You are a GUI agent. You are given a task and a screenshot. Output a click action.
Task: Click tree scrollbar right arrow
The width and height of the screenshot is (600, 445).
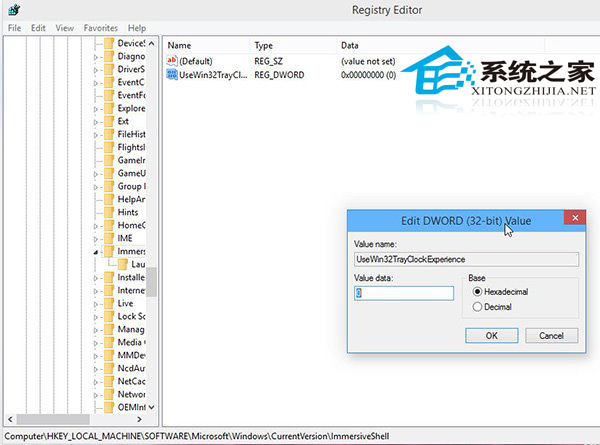139,419
